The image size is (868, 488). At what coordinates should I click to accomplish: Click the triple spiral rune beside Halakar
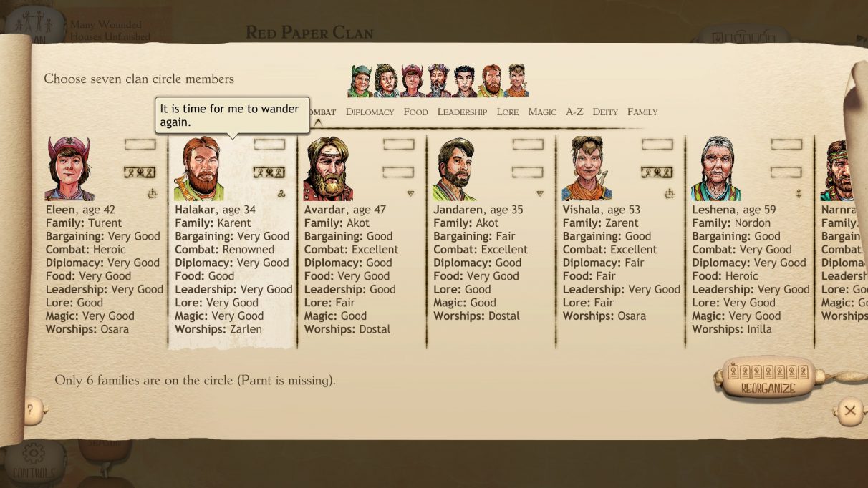pos(281,193)
